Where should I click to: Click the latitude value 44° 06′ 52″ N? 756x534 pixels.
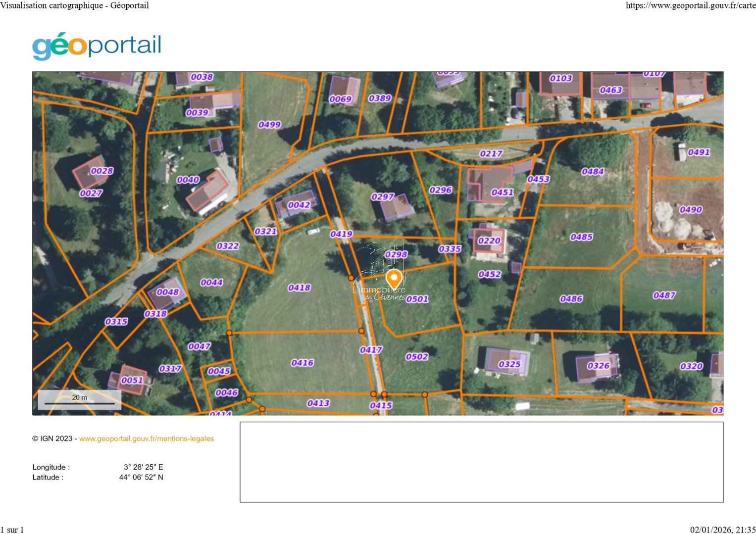click(141, 478)
